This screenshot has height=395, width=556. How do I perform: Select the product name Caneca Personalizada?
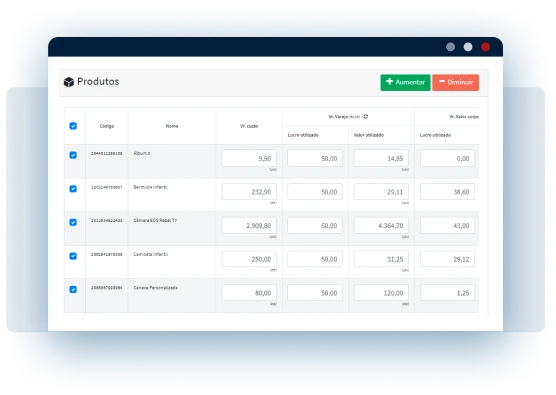pyautogui.click(x=156, y=288)
